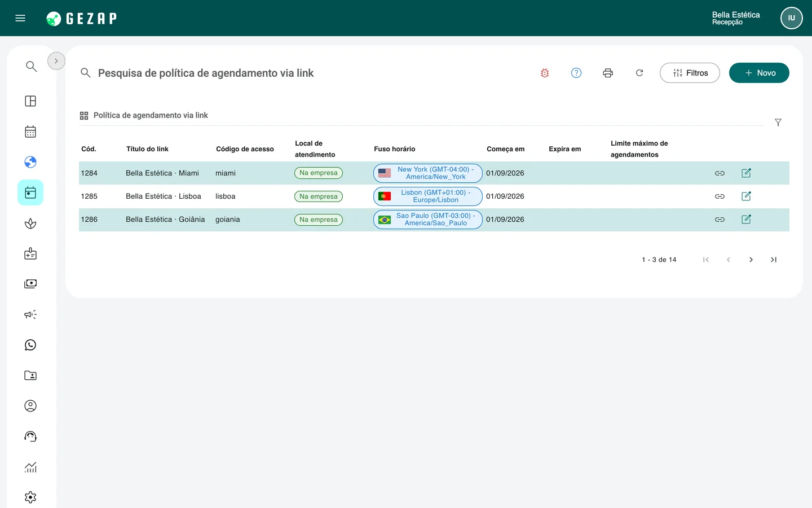Click the "Começa em" column header

pos(506,149)
